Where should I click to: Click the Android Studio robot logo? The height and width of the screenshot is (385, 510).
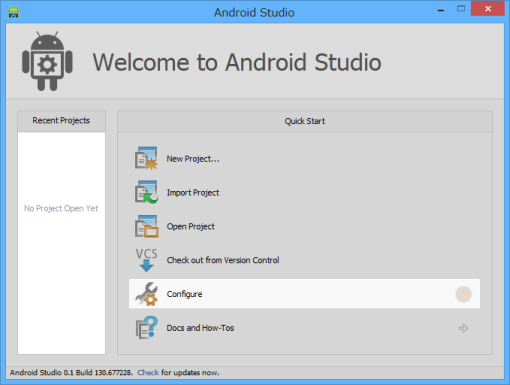click(x=47, y=61)
